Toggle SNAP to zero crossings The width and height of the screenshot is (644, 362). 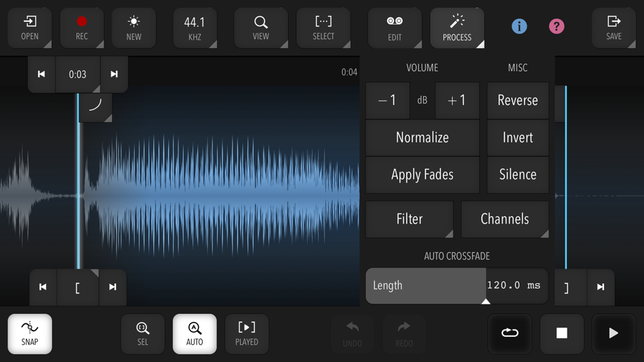(x=30, y=334)
